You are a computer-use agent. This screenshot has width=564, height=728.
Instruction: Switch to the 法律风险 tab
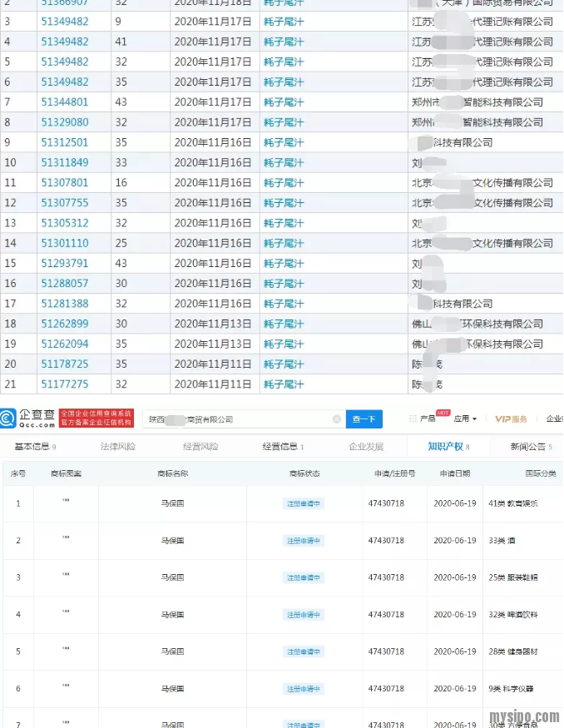pyautogui.click(x=117, y=447)
